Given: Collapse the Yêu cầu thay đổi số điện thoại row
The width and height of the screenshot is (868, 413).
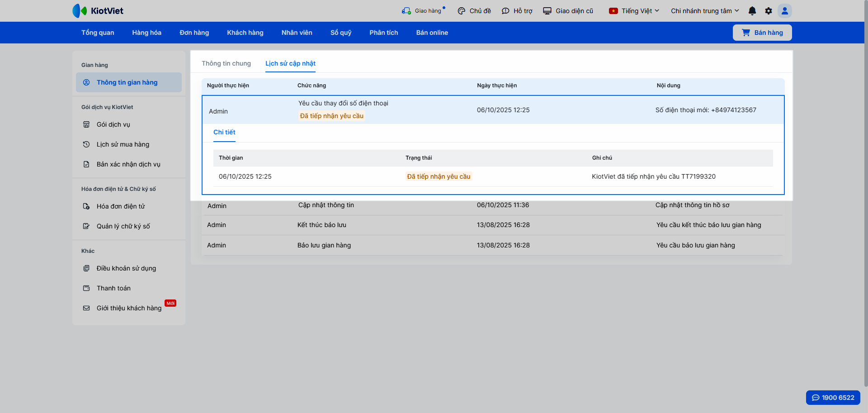Looking at the screenshot, I should point(493,110).
